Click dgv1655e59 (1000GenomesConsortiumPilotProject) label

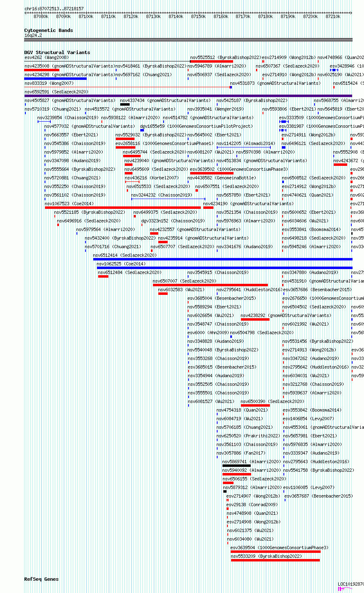coord(196,126)
